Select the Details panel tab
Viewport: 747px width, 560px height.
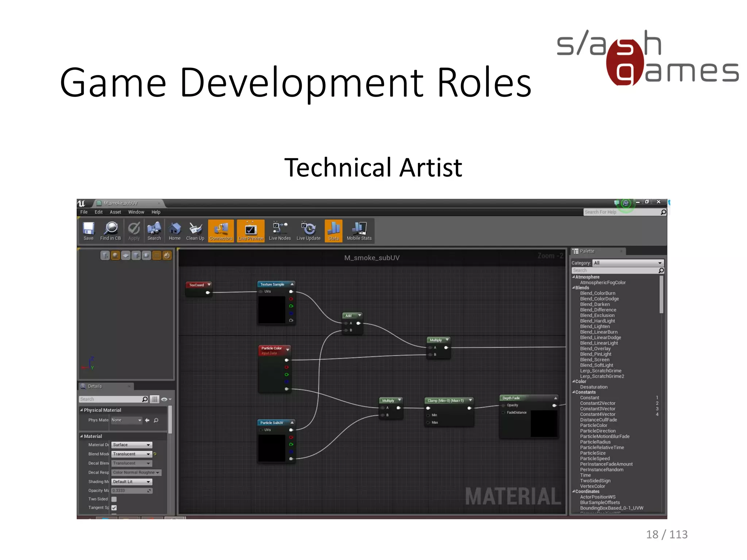[106, 386]
